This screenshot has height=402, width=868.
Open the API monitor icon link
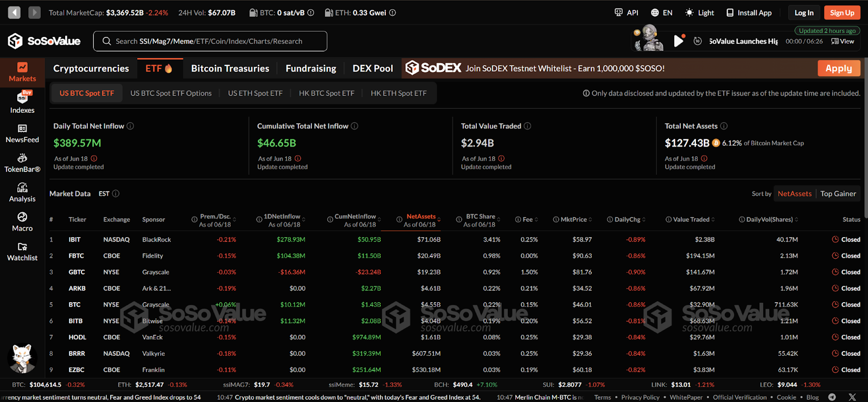pyautogui.click(x=626, y=12)
